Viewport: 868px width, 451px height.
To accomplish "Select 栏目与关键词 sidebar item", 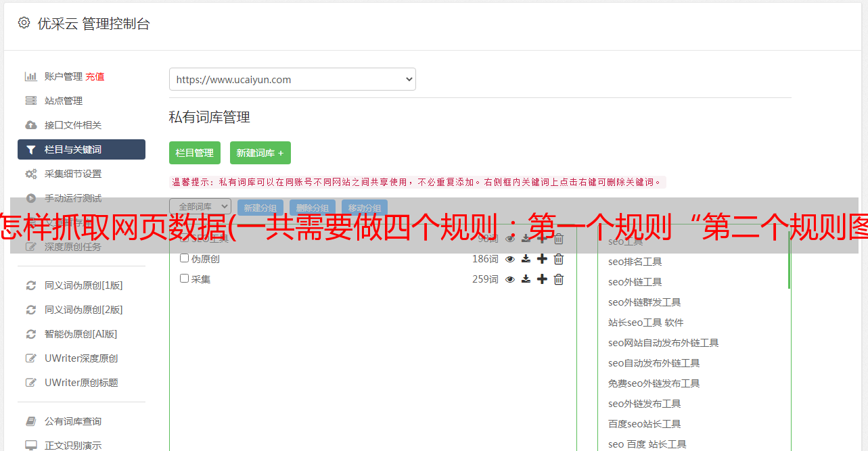I will pos(81,149).
